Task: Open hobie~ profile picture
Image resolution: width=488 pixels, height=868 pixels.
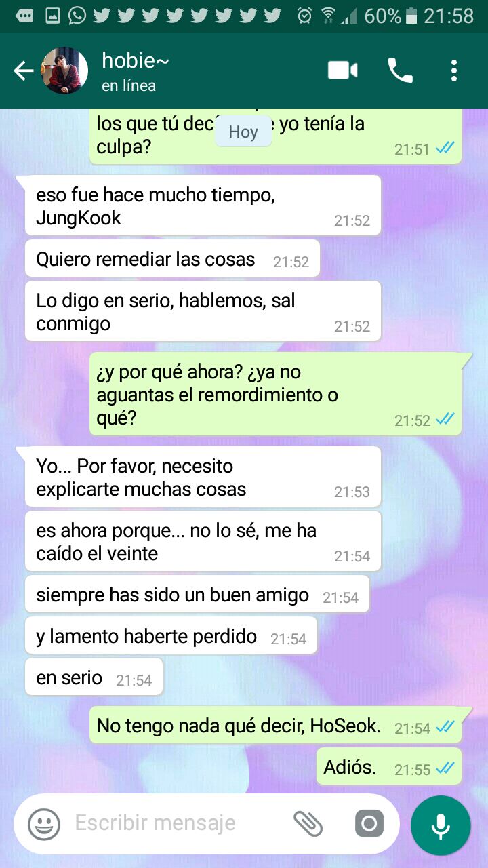Action: coord(65,71)
